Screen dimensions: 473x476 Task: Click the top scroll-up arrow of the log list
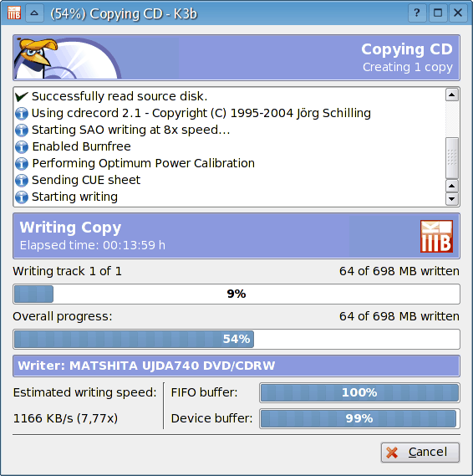point(452,95)
